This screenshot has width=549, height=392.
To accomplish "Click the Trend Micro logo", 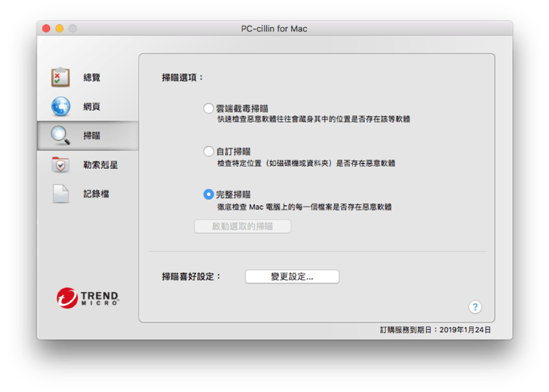I will (87, 298).
